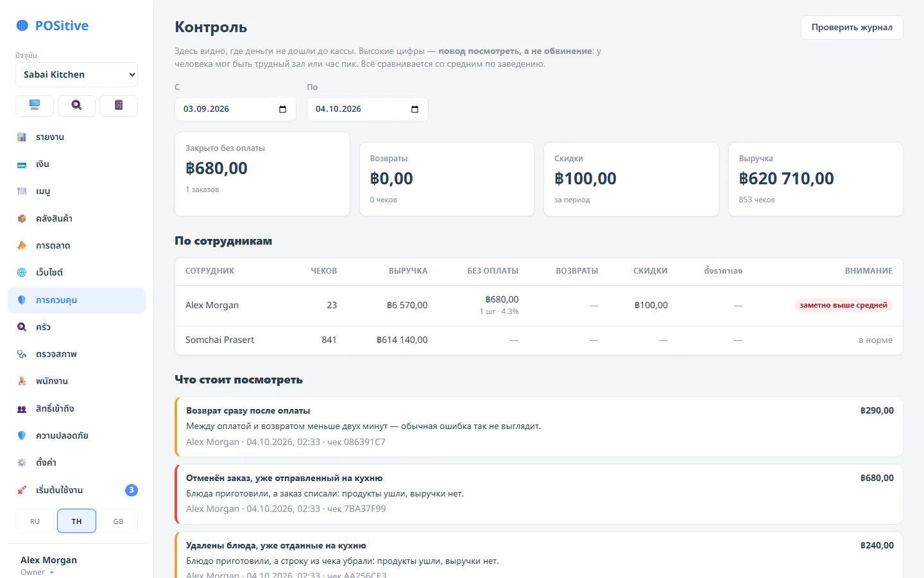Image resolution: width=924 pixels, height=578 pixels.
Task: Click Alex Morgan in employee table
Action: pos(212,305)
